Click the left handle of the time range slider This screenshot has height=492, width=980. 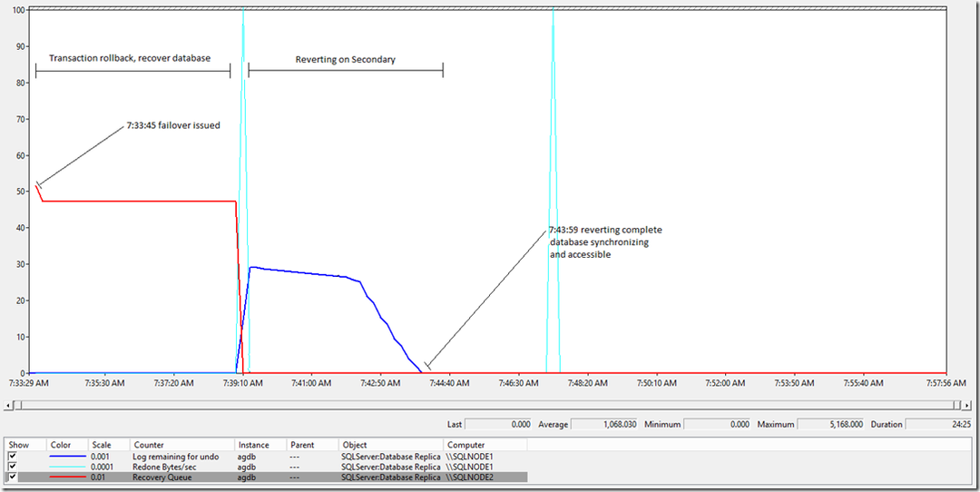pos(18,406)
